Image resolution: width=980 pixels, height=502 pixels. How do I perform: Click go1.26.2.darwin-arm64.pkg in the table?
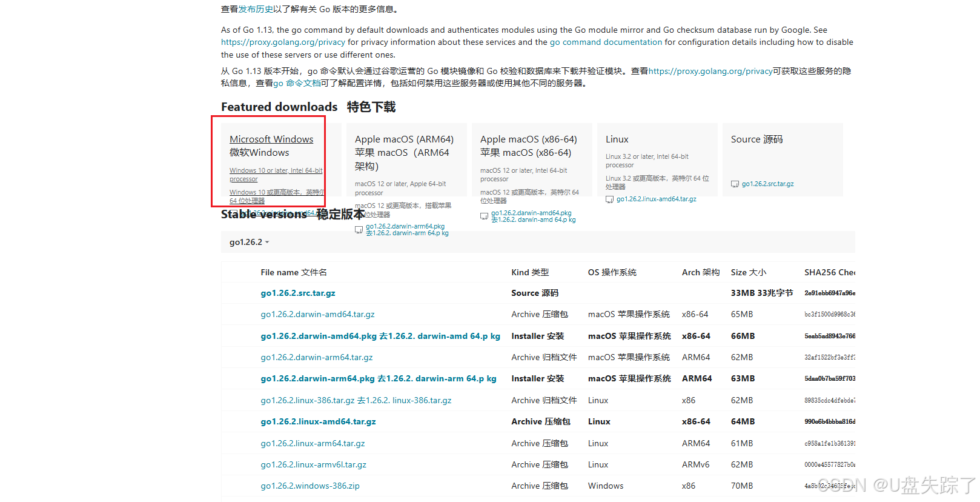tap(379, 378)
